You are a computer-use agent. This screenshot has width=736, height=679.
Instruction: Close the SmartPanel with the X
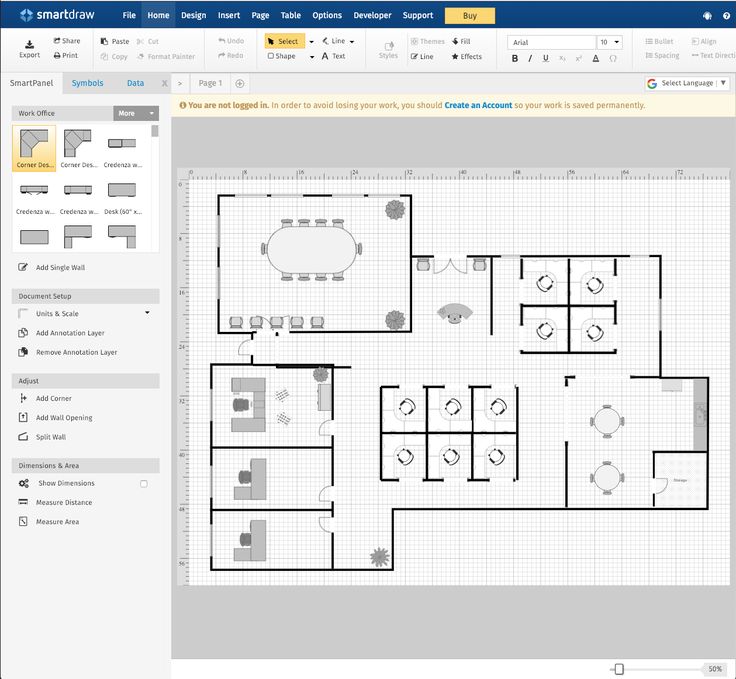click(x=164, y=83)
